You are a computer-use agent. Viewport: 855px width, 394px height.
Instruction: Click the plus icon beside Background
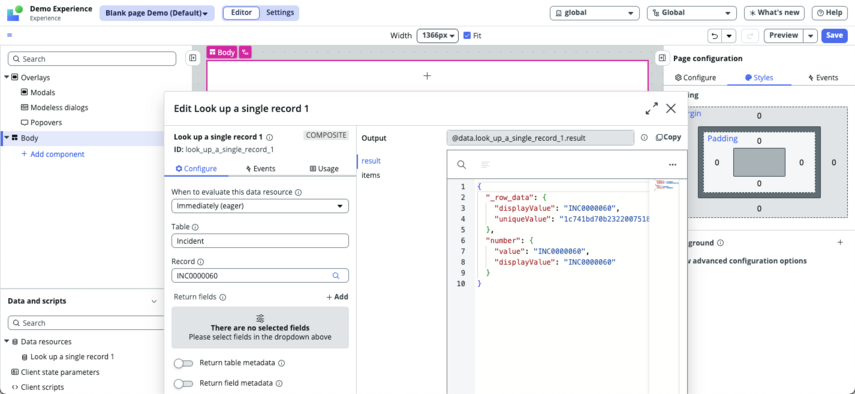[840, 243]
